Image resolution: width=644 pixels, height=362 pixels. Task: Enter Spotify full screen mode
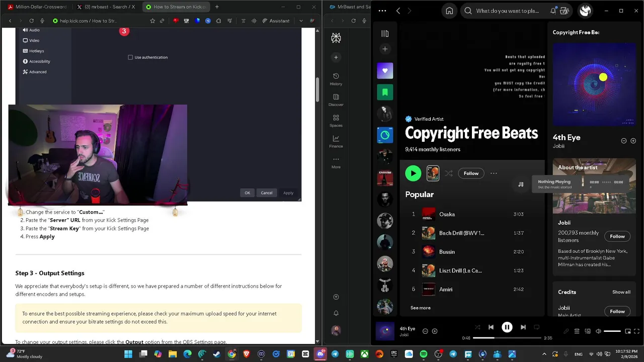pos(636,331)
